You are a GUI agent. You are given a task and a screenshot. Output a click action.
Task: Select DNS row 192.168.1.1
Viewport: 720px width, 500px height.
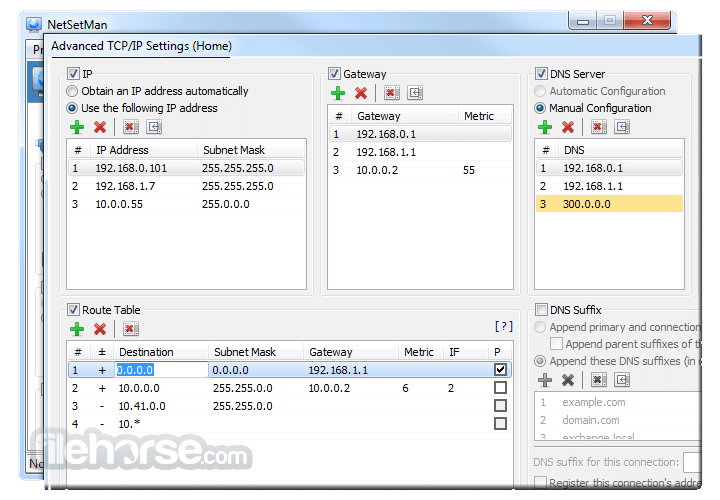pyautogui.click(x=609, y=186)
